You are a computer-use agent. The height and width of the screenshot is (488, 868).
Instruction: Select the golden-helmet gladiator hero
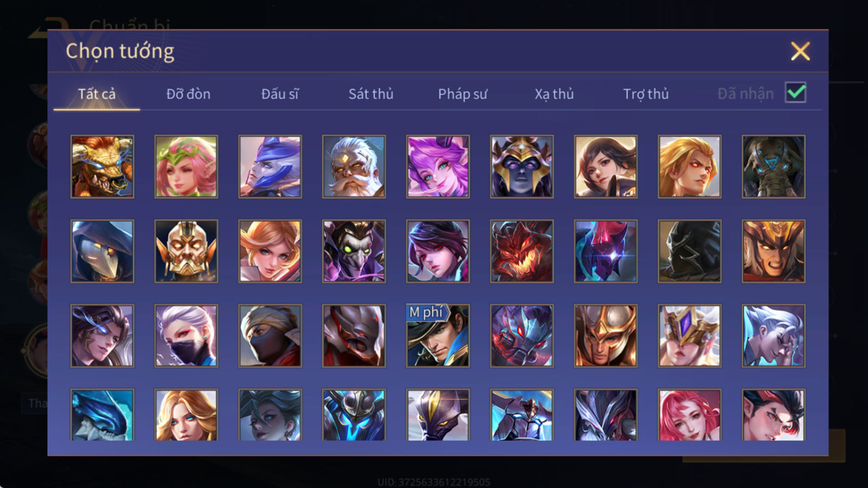click(605, 336)
